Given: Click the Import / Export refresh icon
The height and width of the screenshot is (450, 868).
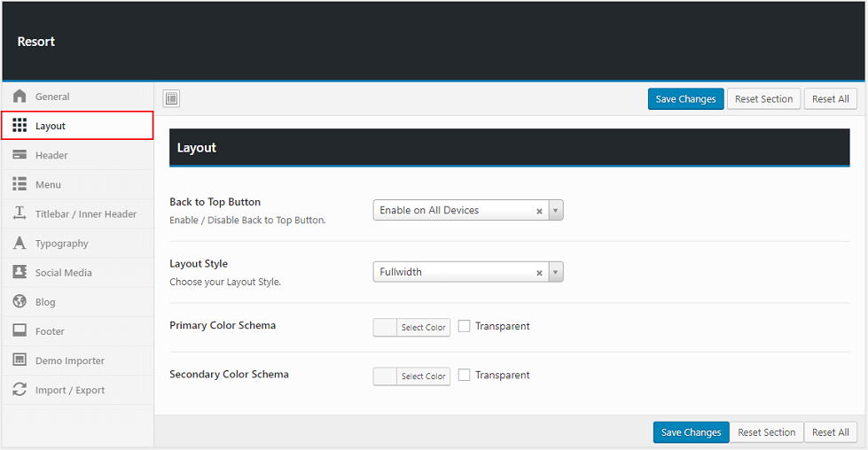Looking at the screenshot, I should pos(20,390).
